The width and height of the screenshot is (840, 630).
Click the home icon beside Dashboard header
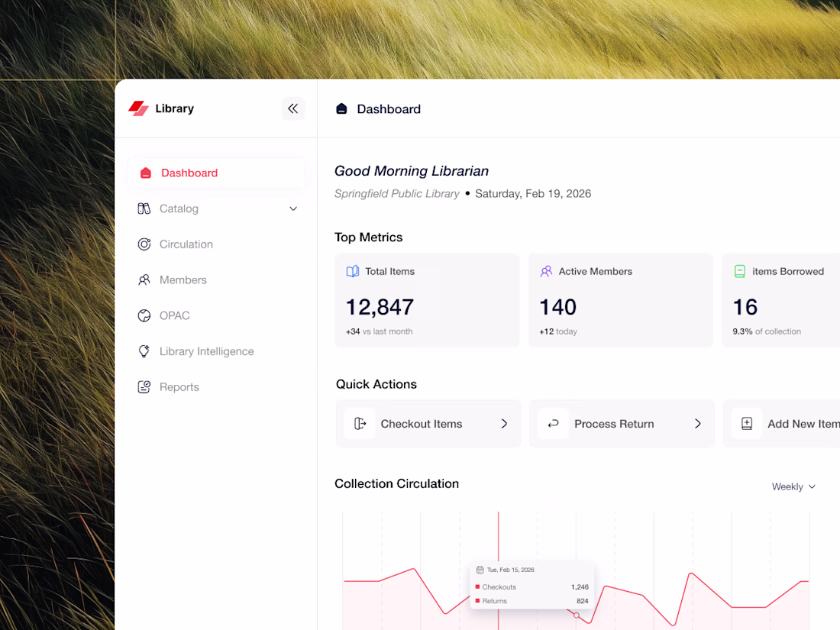point(341,108)
